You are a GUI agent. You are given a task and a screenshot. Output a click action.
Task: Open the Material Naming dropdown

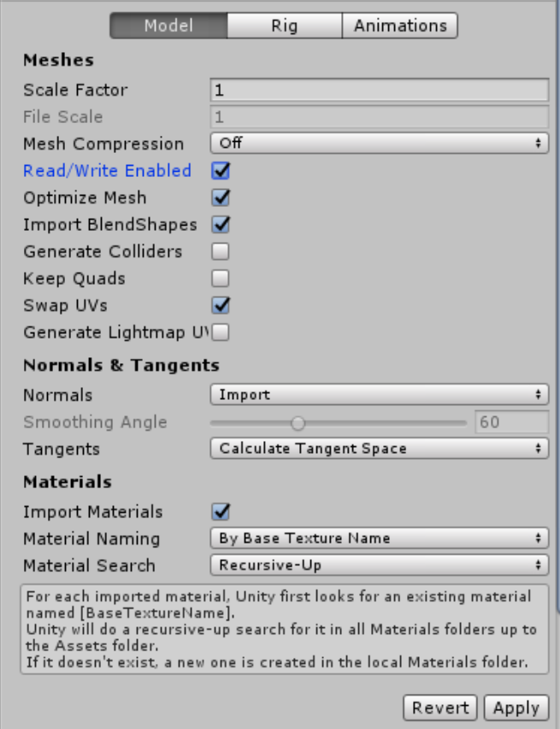[x=379, y=538]
